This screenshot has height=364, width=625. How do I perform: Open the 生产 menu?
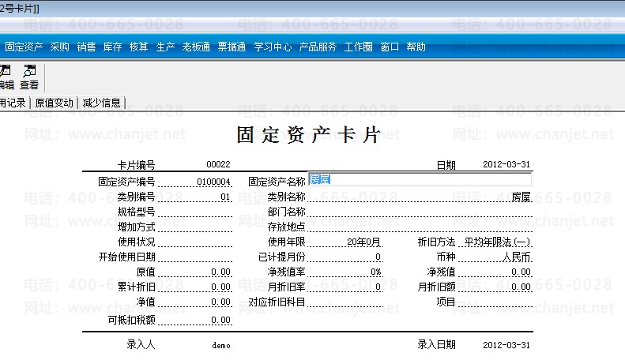(165, 47)
